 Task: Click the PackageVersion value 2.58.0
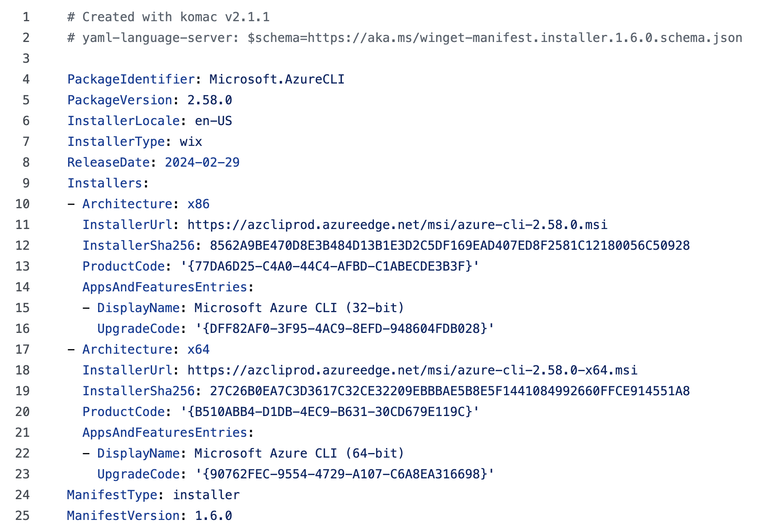[209, 100]
